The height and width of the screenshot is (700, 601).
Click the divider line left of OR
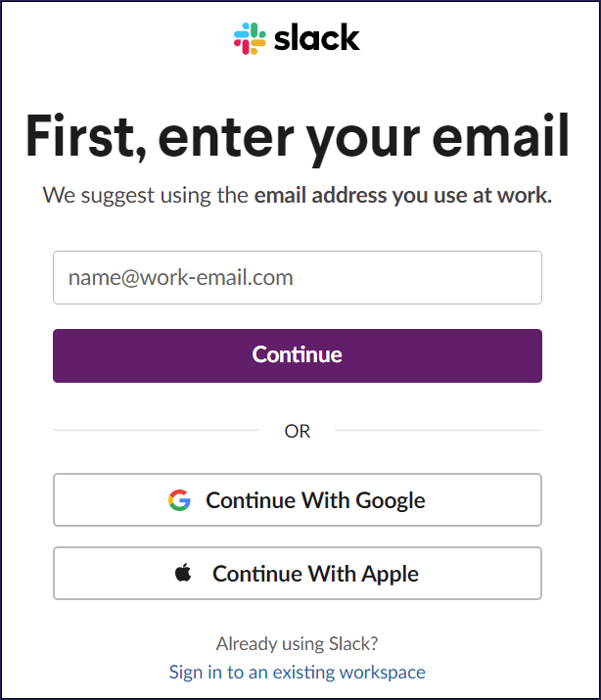(x=157, y=431)
